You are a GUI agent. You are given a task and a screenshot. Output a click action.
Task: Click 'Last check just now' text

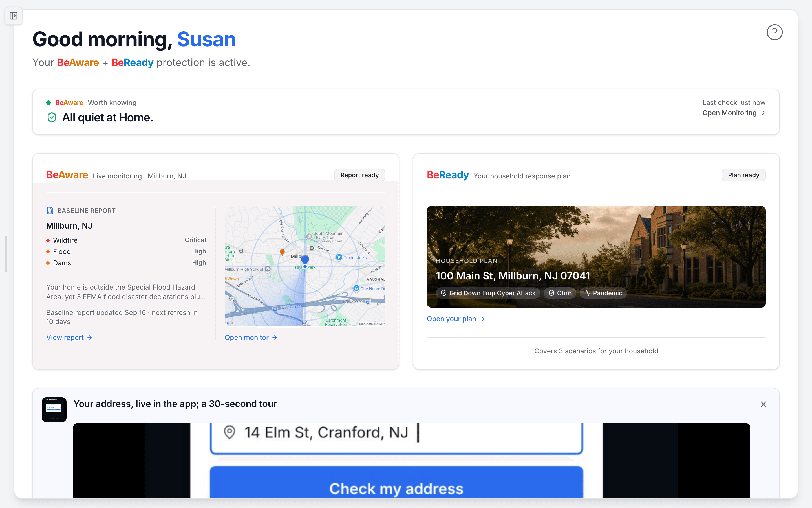(734, 103)
